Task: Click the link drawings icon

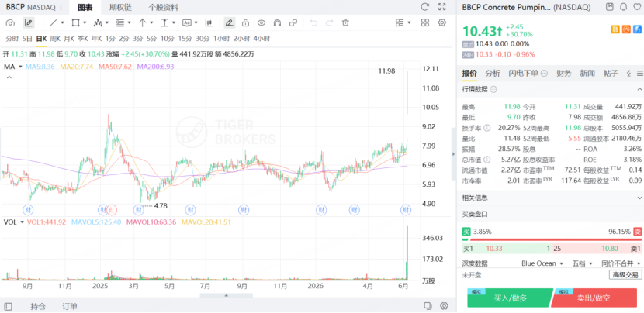Action: [x=293, y=22]
